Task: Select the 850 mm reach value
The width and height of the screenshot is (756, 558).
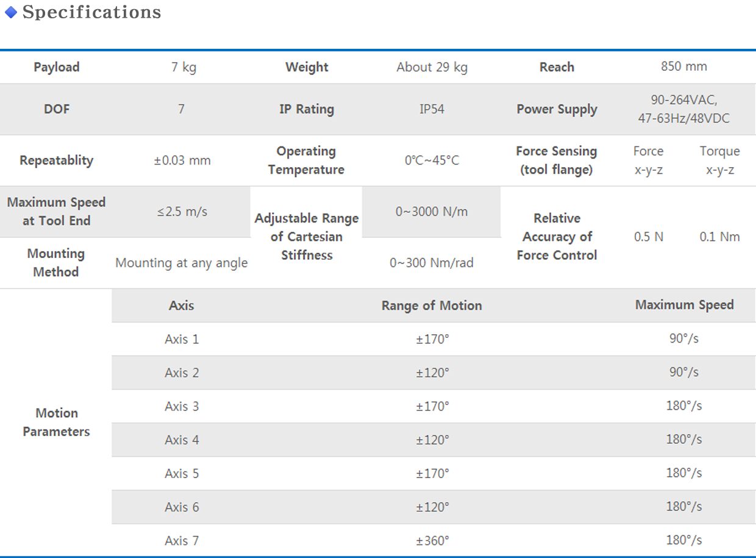Action: pos(684,66)
